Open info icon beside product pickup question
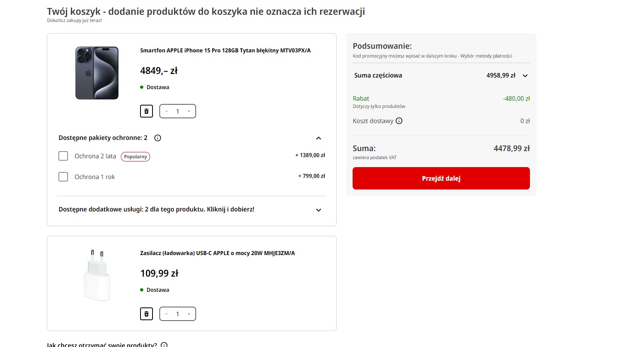Screen dimensions: 644x347 coord(164,345)
